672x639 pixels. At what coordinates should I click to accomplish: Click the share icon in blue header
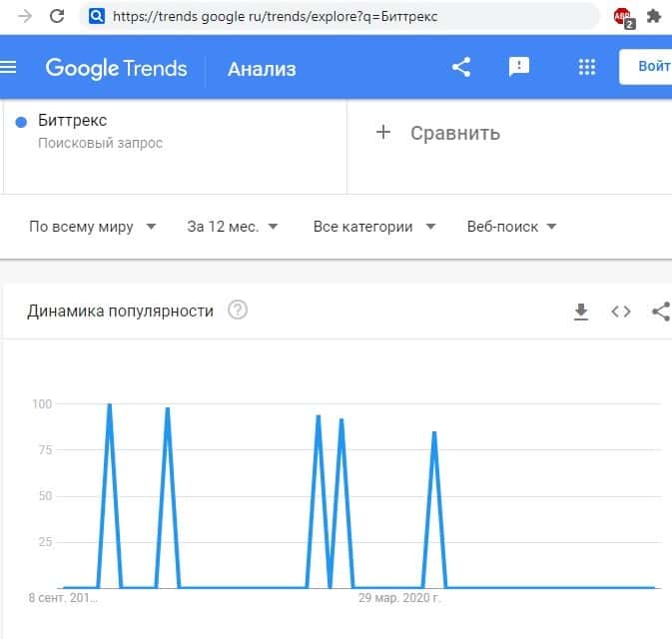[x=461, y=67]
